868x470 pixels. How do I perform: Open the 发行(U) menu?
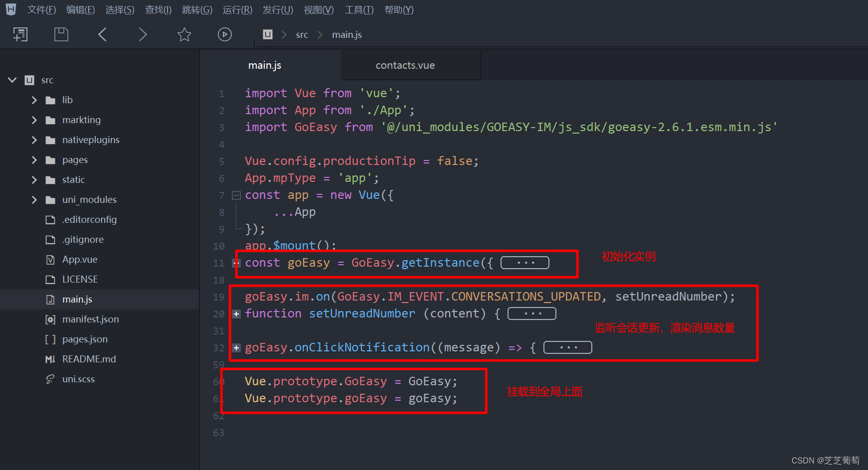pyautogui.click(x=278, y=10)
